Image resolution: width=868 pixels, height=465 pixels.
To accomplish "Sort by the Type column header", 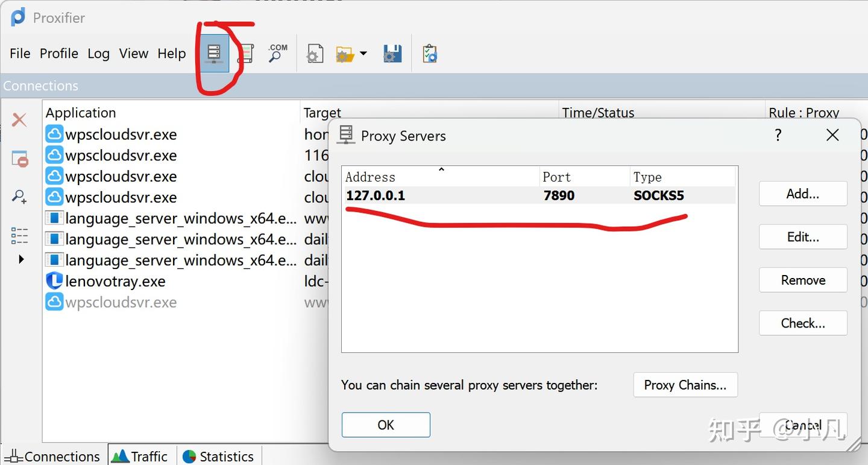I will [682, 177].
